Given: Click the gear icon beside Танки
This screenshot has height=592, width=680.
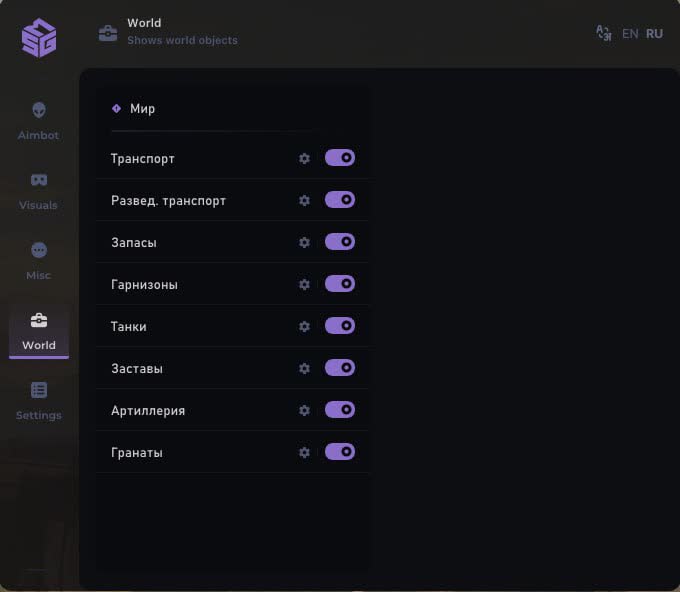Looking at the screenshot, I should click(304, 326).
